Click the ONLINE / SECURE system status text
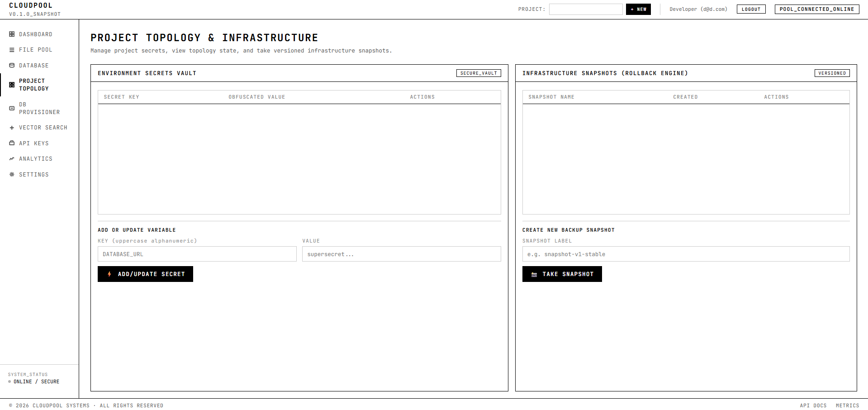 pyautogui.click(x=36, y=382)
